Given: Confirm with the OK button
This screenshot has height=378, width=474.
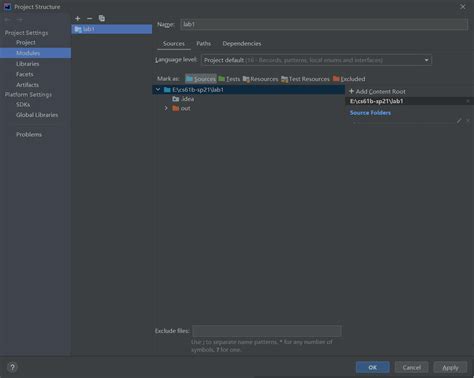Looking at the screenshot, I should click(x=372, y=367).
